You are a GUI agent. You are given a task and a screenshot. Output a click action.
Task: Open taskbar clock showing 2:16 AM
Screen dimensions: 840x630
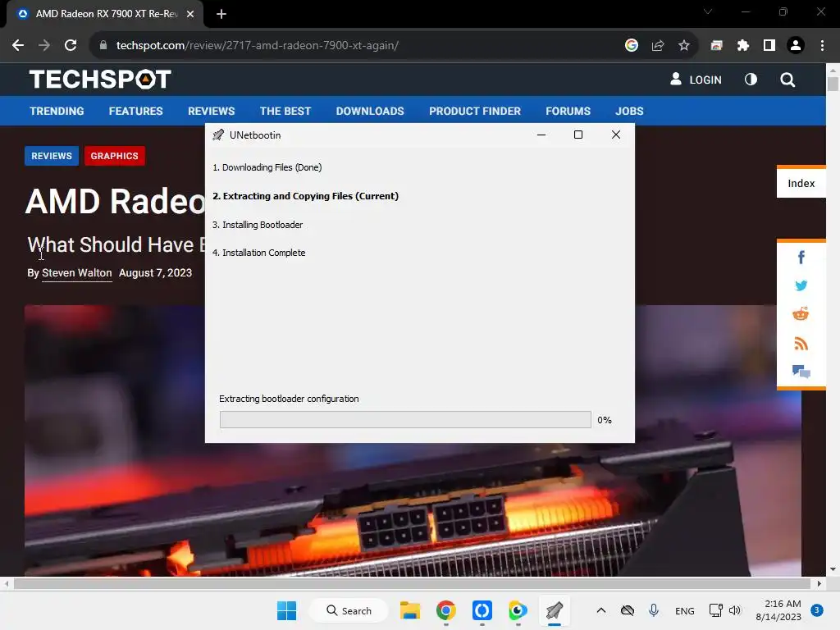tap(778, 610)
